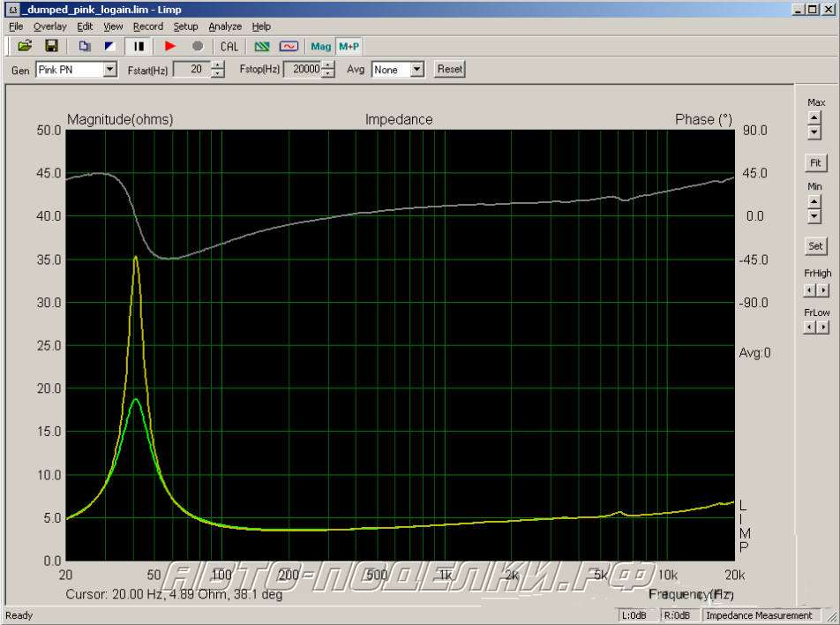The width and height of the screenshot is (840, 625).
Task: Open a file with the folder icon
Action: click(25, 47)
